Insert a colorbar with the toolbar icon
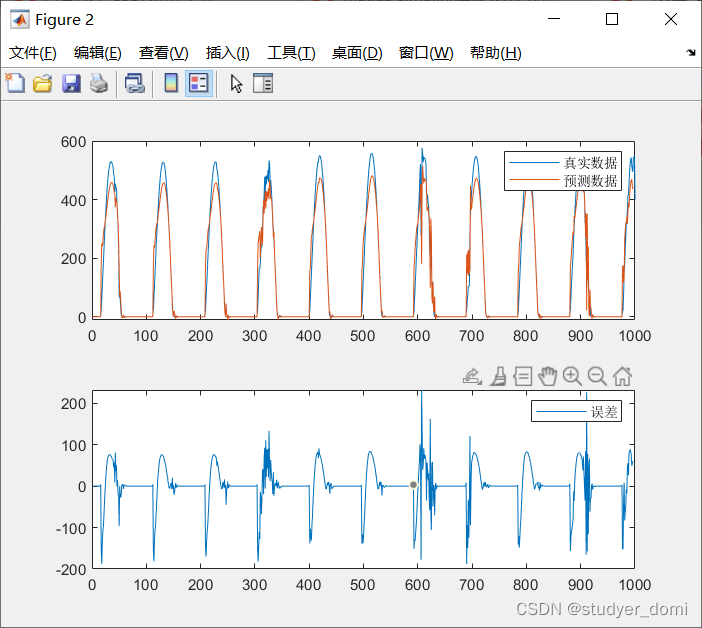This screenshot has width=702, height=628. pos(171,83)
